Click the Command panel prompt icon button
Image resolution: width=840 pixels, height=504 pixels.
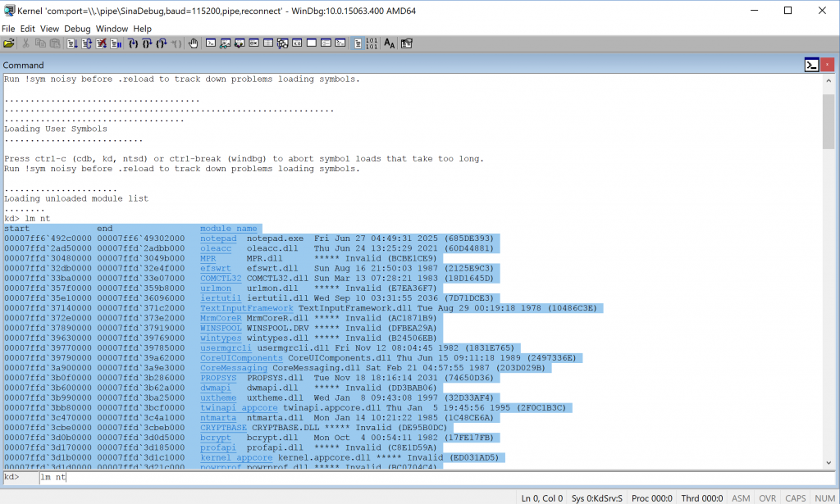tap(811, 65)
